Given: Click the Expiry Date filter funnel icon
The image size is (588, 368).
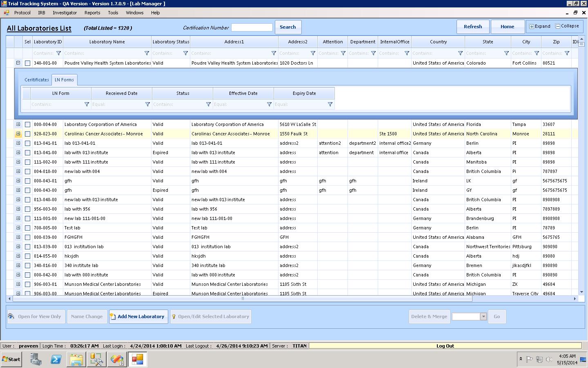Looking at the screenshot, I should click(x=330, y=104).
